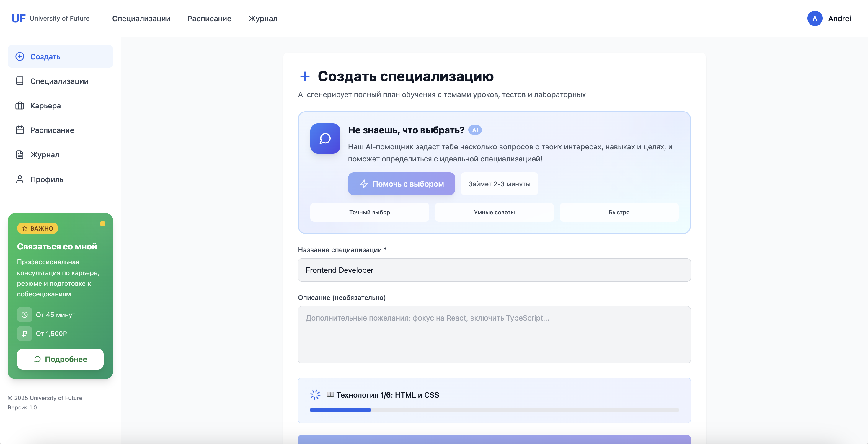Image resolution: width=868 pixels, height=444 pixels.
Task: Click the blue plus icon beside Создать специализацию
Action: [x=305, y=76]
